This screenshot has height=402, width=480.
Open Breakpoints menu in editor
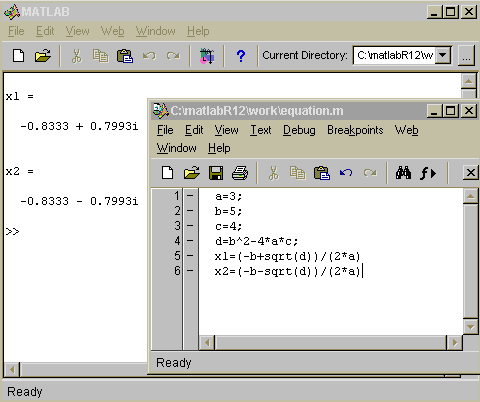[355, 130]
